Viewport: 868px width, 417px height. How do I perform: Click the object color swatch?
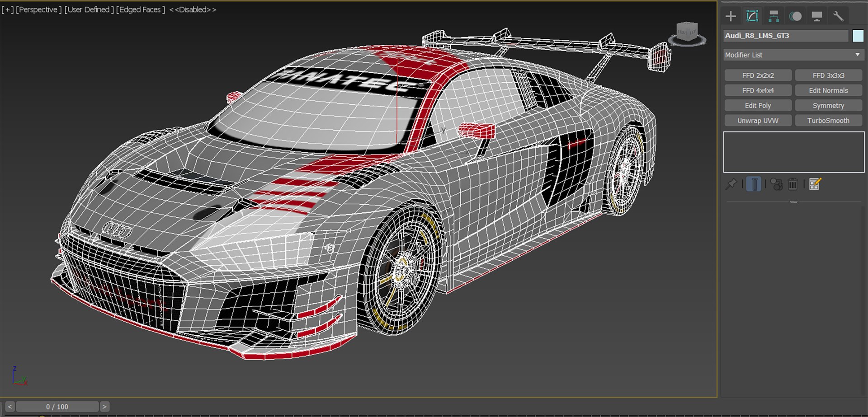click(x=858, y=36)
